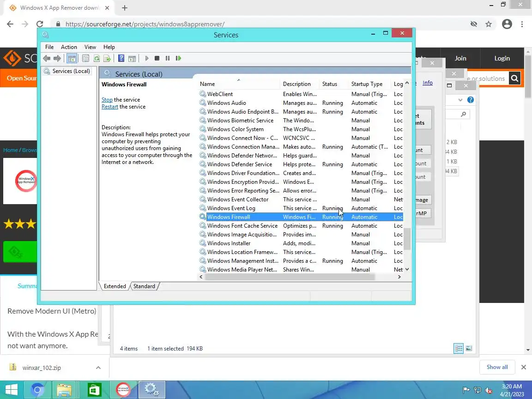This screenshot has width=532, height=399.
Task: Select the WebClient service row
Action: point(301,94)
